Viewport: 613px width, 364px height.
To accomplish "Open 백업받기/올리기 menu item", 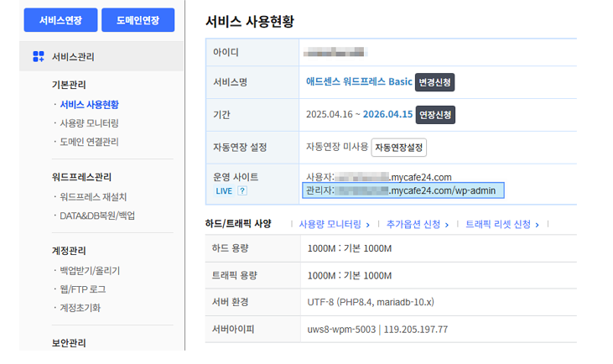I will pyautogui.click(x=90, y=271).
